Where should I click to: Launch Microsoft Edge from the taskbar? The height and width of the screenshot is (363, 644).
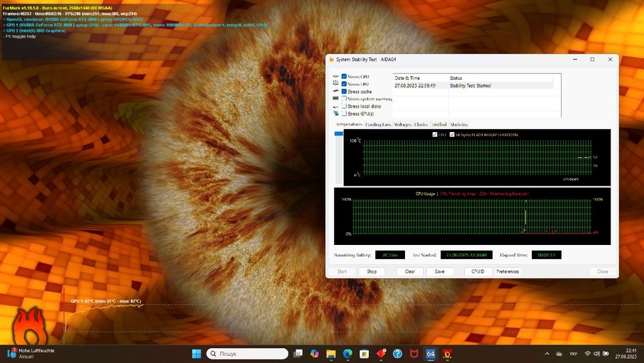[347, 354]
